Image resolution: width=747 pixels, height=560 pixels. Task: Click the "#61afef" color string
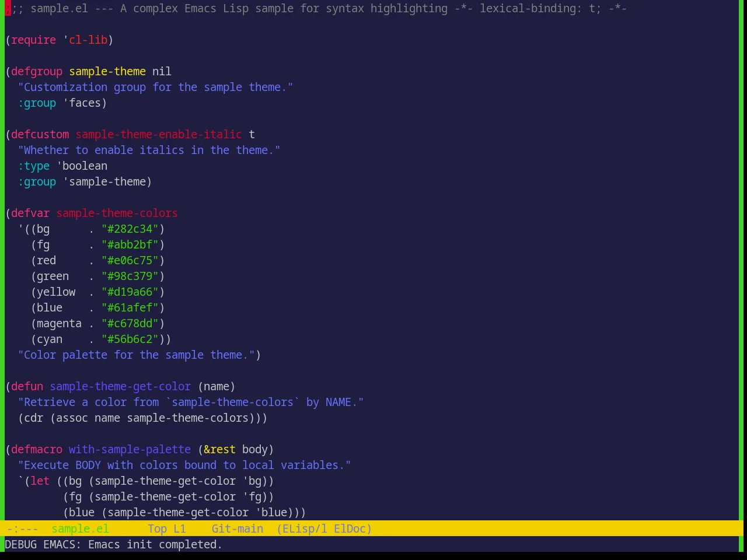[130, 307]
